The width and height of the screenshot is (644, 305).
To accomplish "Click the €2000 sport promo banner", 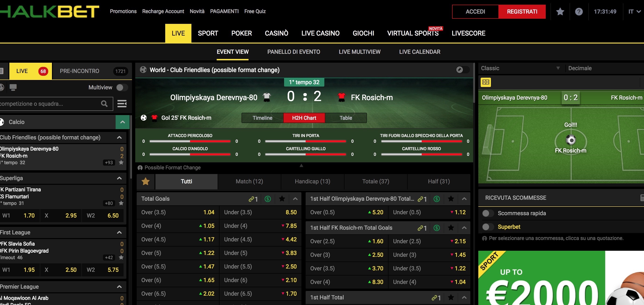I will click(561, 278).
